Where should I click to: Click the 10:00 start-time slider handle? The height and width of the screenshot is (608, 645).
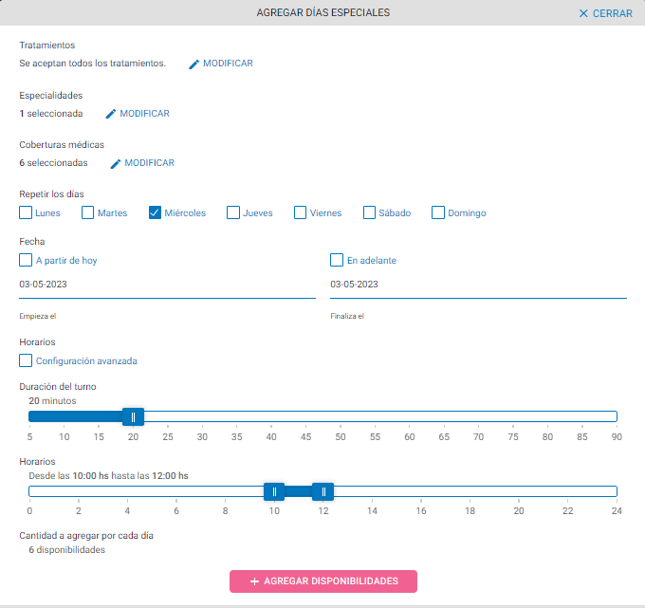[x=274, y=491]
